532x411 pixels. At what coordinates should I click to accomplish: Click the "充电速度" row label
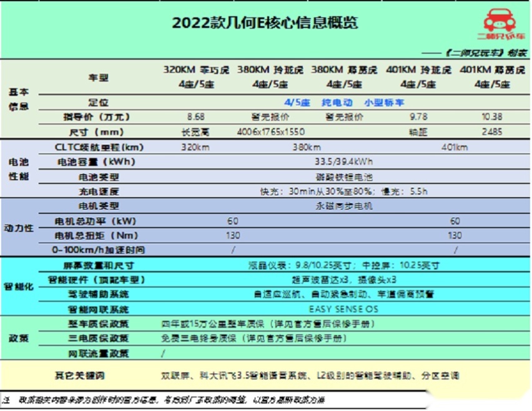99,191
